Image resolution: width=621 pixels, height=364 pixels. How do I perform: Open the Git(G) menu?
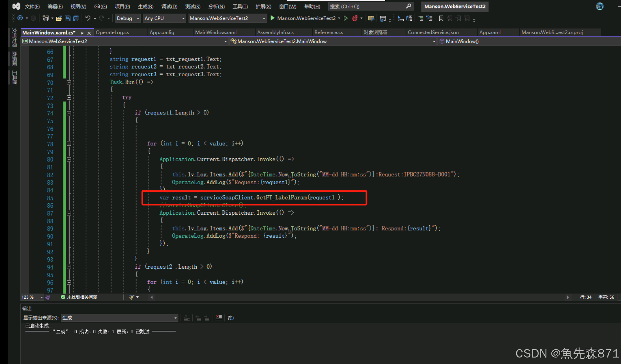[100, 6]
